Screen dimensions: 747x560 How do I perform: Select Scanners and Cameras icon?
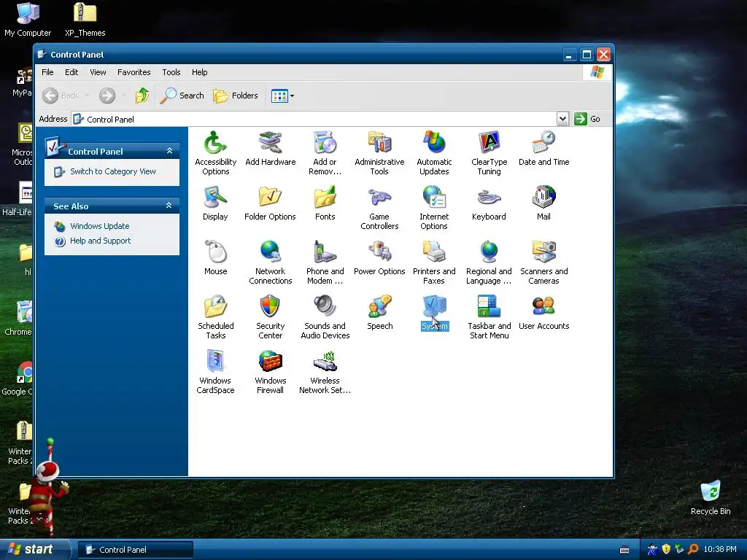[543, 252]
